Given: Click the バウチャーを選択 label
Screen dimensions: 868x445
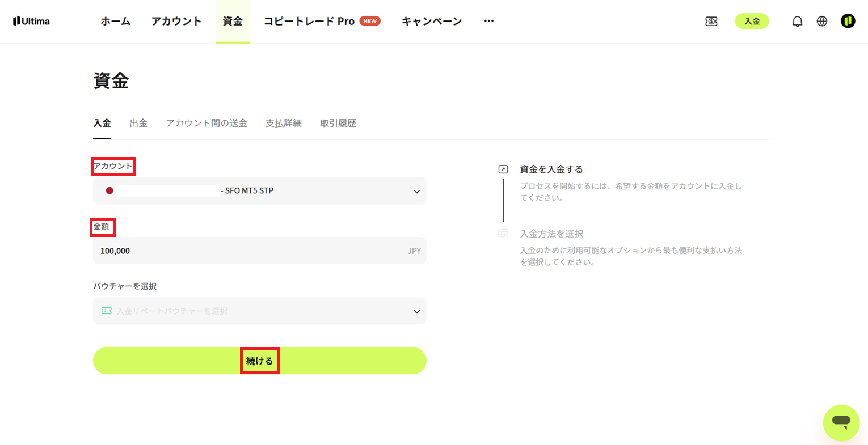Looking at the screenshot, I should click(x=125, y=286).
